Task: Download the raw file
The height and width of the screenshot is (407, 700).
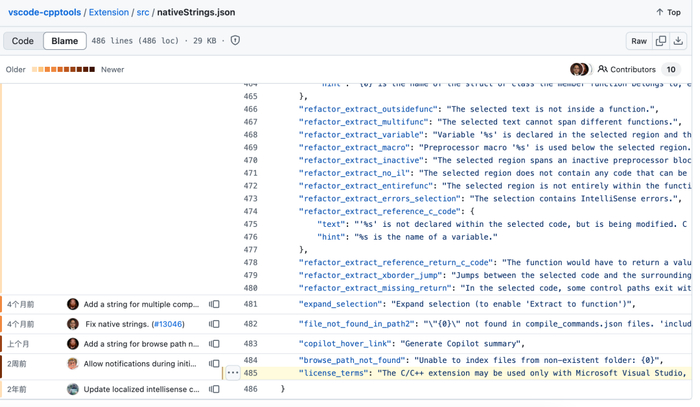Action: click(x=679, y=41)
